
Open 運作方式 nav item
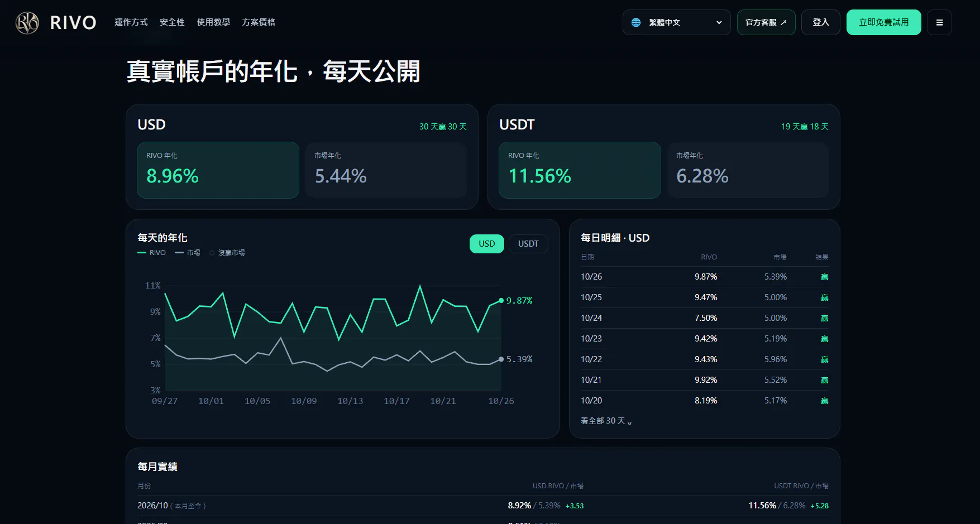pyautogui.click(x=131, y=22)
